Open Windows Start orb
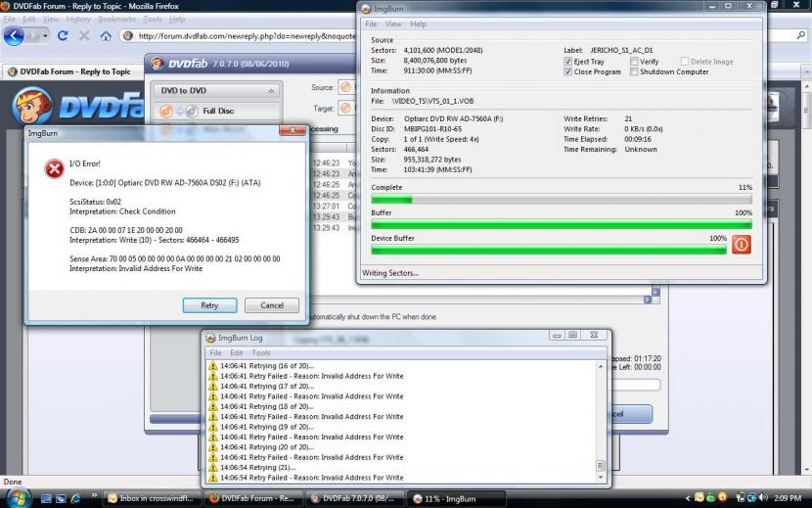Screen dimensions: 812x508 (x=19, y=498)
